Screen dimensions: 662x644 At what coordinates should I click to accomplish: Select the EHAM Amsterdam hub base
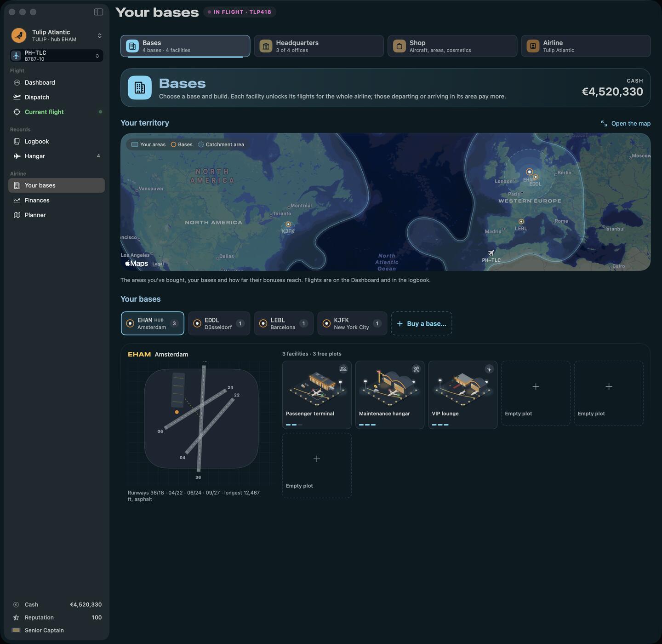point(153,323)
